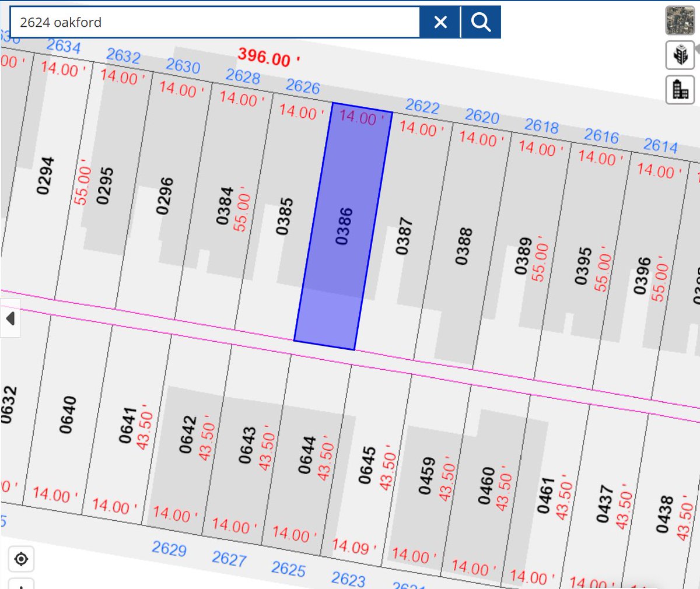Select parcel labeled 0438
700x589 pixels.
coord(666,515)
